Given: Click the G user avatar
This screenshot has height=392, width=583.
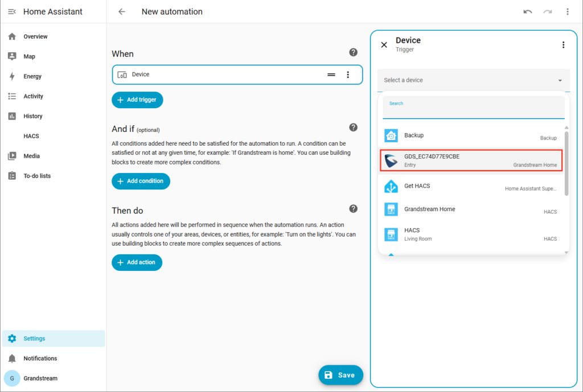Looking at the screenshot, I should (12, 378).
